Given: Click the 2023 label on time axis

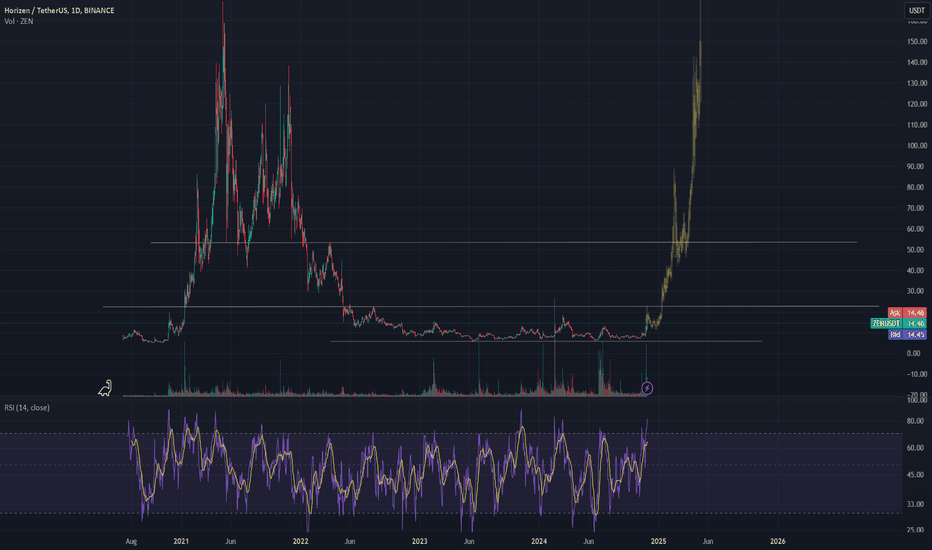Looking at the screenshot, I should (420, 541).
